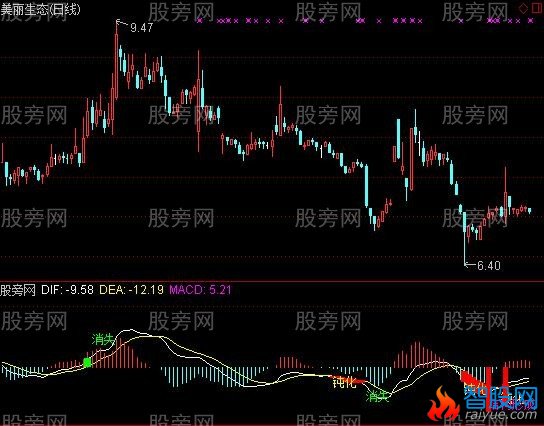Image resolution: width=544 pixels, height=426 pixels.
Task: Click the DIF: -9.58 indicator value
Action: 67,290
